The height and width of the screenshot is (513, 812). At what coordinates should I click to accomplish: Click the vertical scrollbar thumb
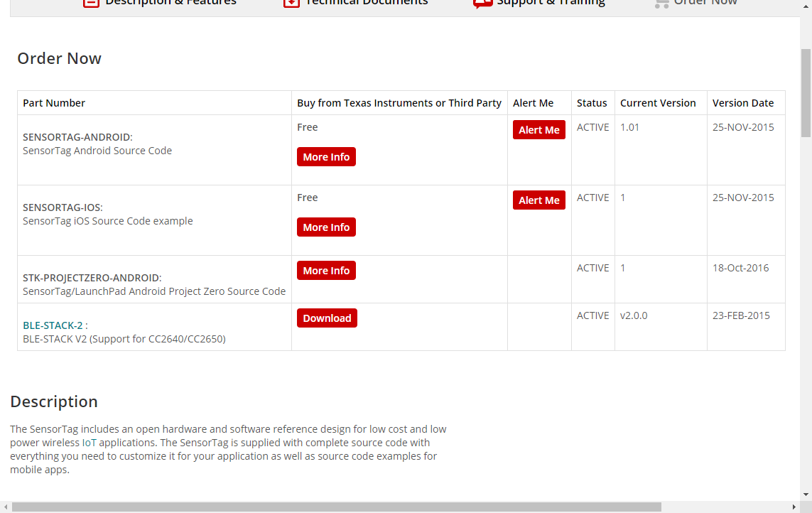(806, 92)
